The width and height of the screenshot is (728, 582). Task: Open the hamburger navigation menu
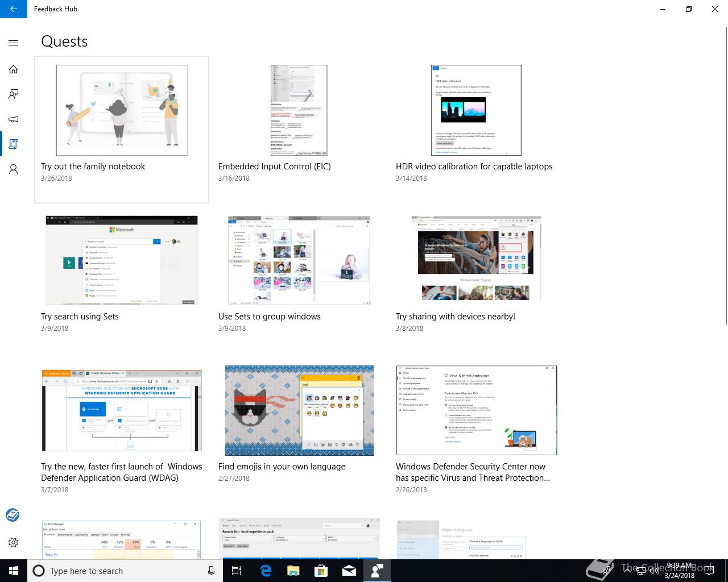click(14, 43)
